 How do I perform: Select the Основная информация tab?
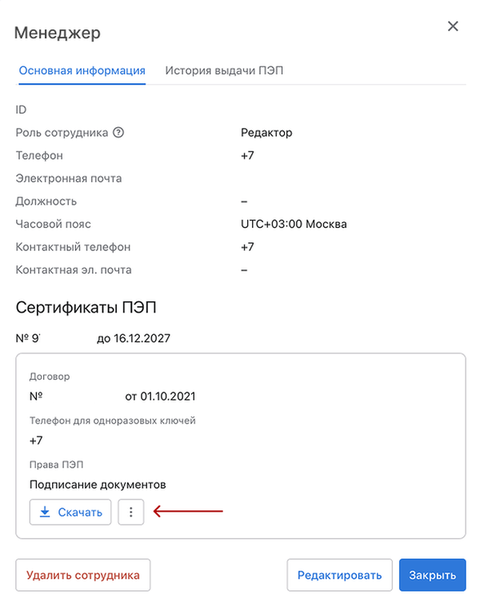82,71
